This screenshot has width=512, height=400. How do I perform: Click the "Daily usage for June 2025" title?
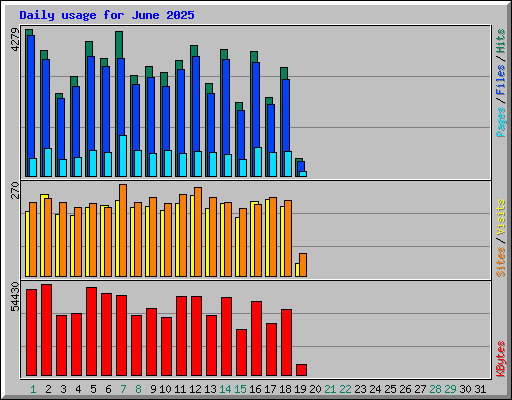(107, 15)
